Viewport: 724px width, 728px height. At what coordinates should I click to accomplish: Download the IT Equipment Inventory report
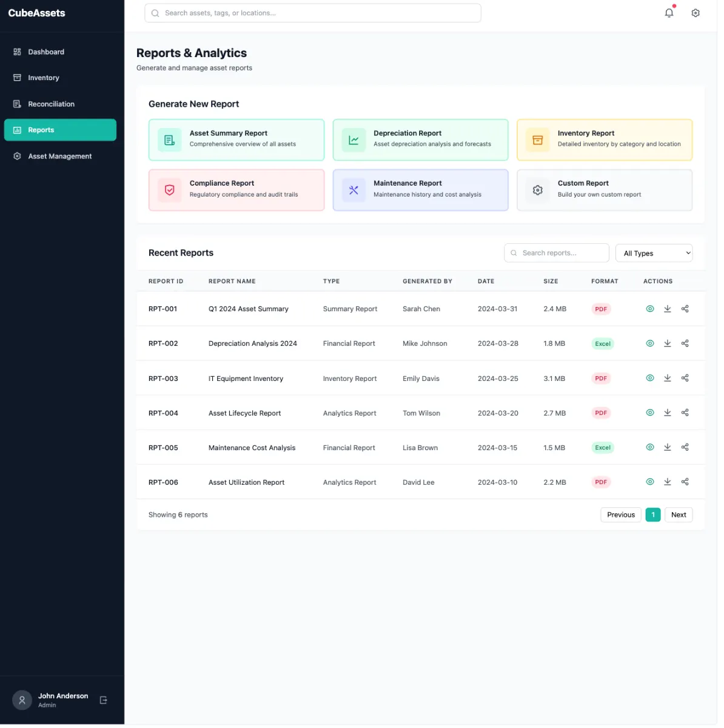(667, 378)
